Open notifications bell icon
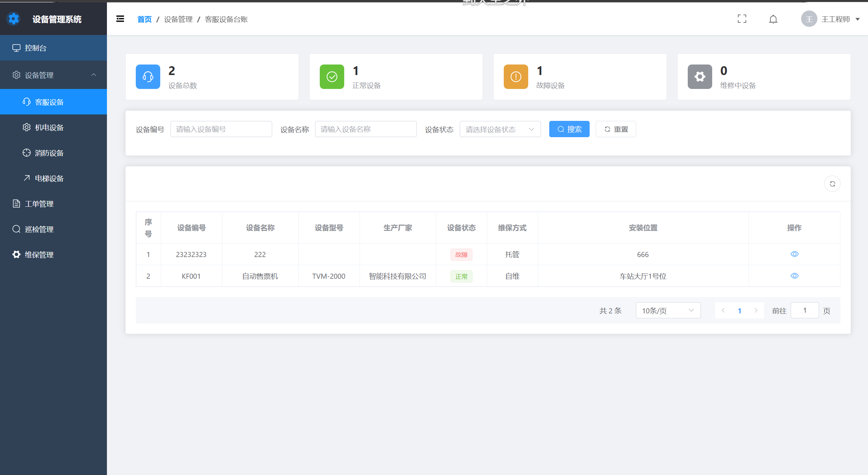Image resolution: width=868 pixels, height=475 pixels. (x=773, y=19)
